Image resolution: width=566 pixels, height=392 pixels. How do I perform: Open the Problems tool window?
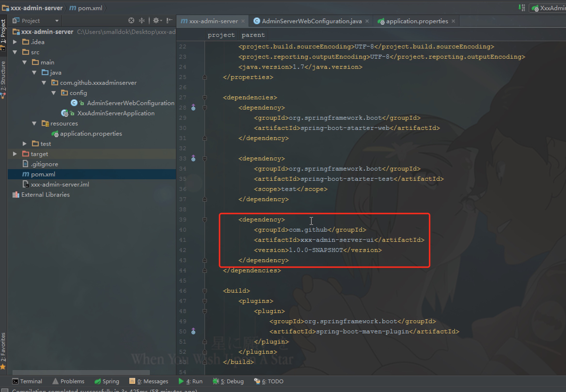[69, 381]
